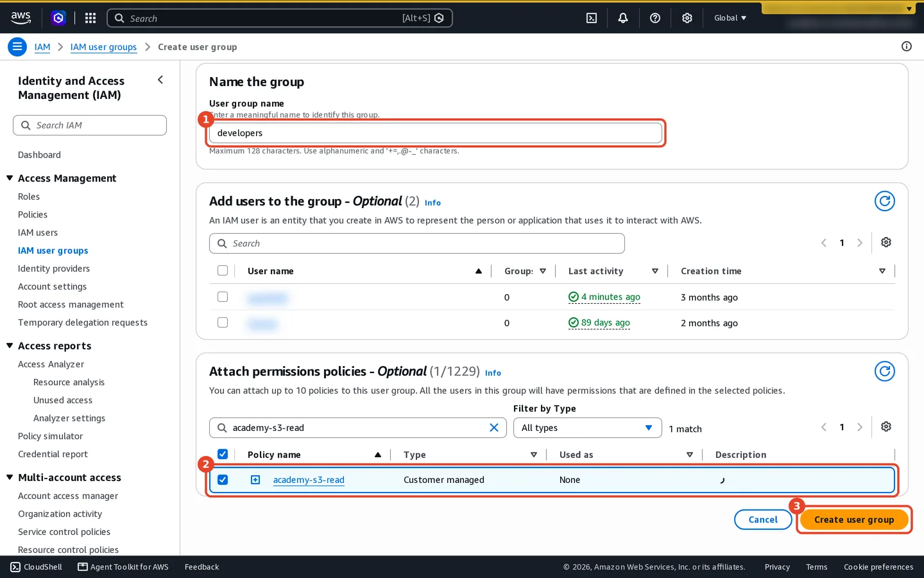Clear the academy-s3-read policy search
Image resolution: width=924 pixels, height=578 pixels.
[494, 428]
